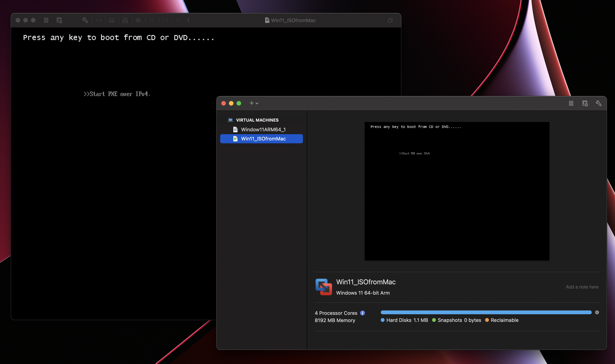
Task: Click the Reclaimable legend entry
Action: (x=501, y=320)
